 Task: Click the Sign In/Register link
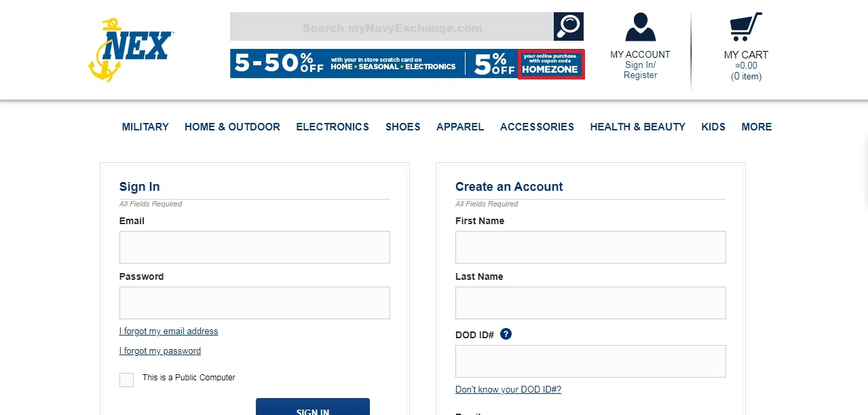[640, 71]
